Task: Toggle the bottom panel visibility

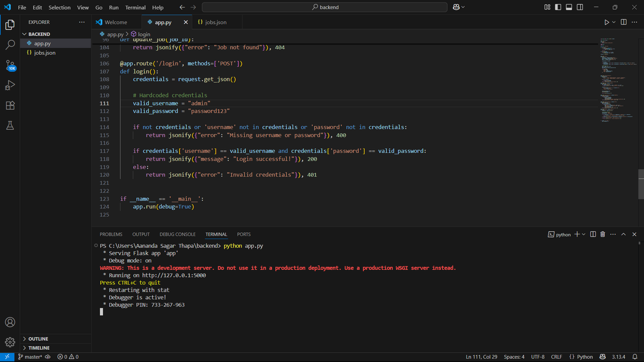Action: [x=569, y=8]
